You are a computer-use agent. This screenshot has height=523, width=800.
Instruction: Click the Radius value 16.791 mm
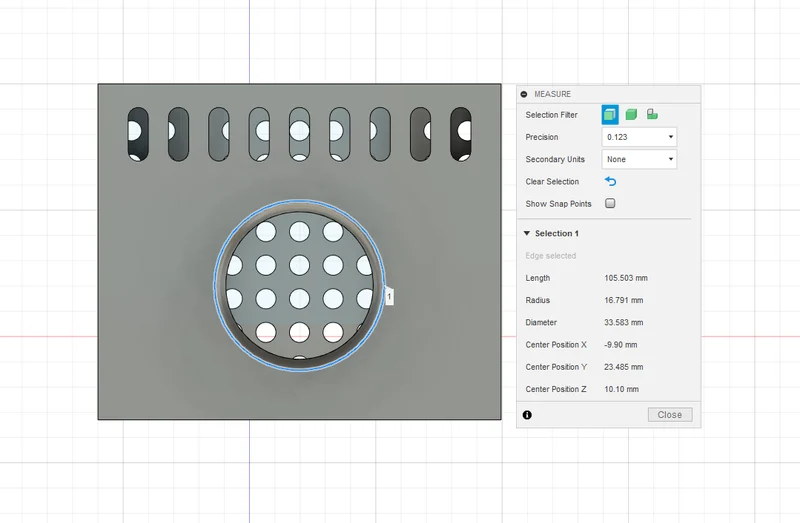[623, 300]
